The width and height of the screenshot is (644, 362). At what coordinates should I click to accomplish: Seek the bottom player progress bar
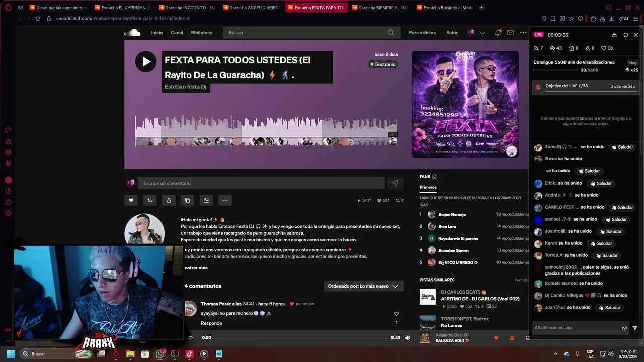300,338
